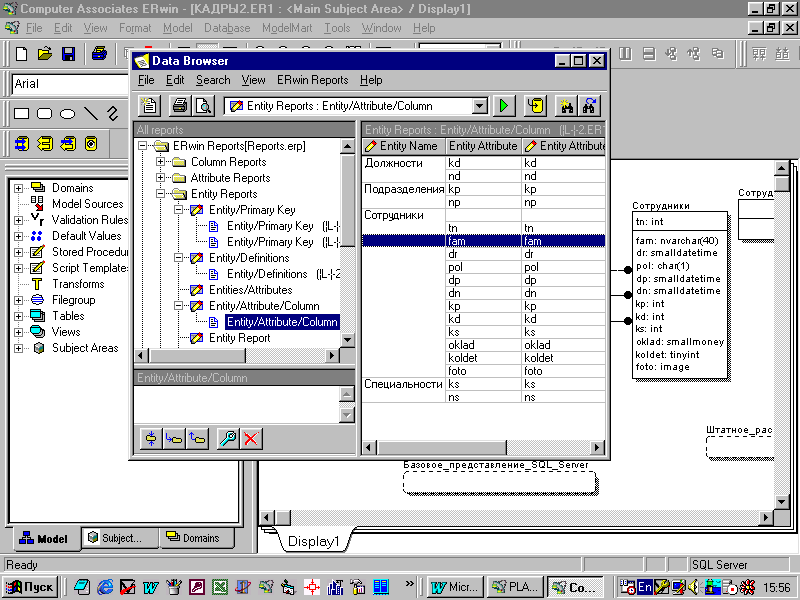The width and height of the screenshot is (800, 600).
Task: Click the Internet Explorer icon in taskbar
Action: pos(105,587)
